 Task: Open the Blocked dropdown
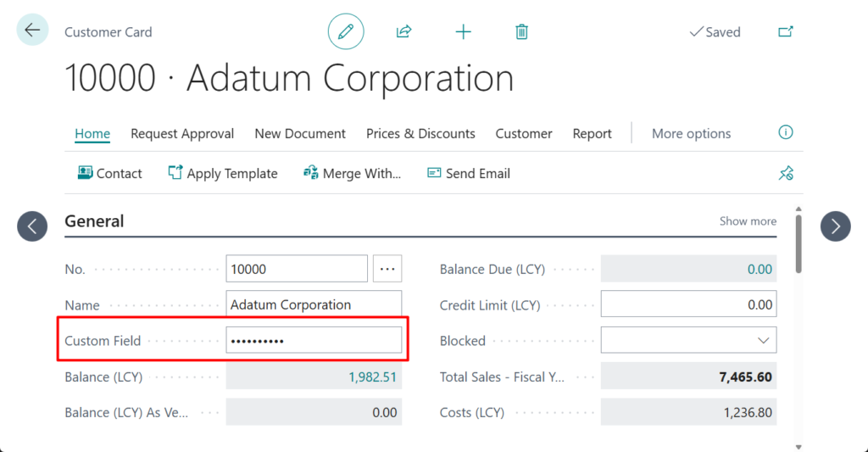click(x=688, y=341)
